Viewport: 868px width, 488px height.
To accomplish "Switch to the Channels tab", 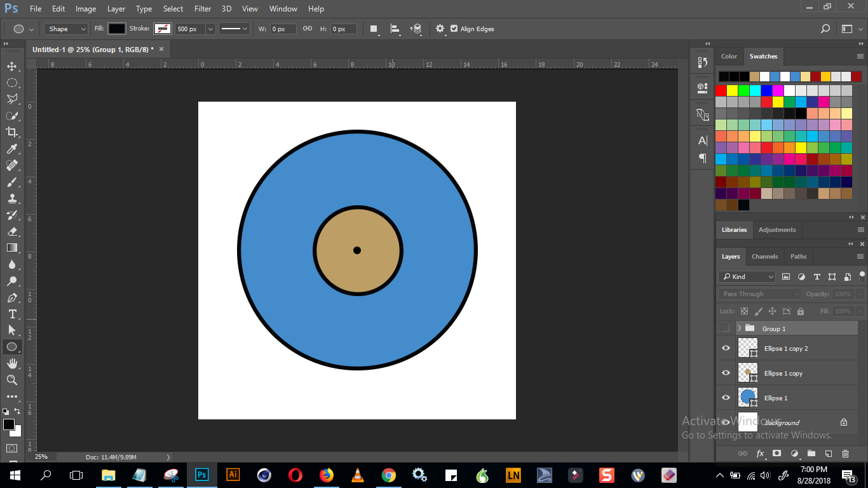I will click(764, 257).
